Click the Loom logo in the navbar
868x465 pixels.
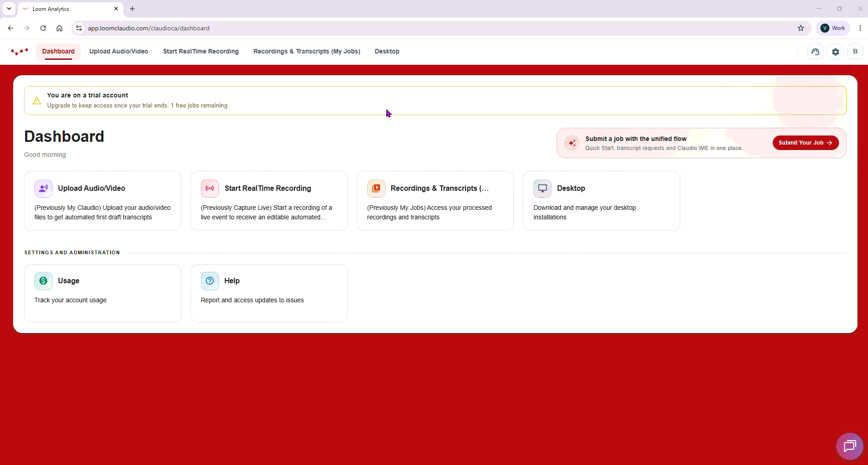(x=20, y=52)
